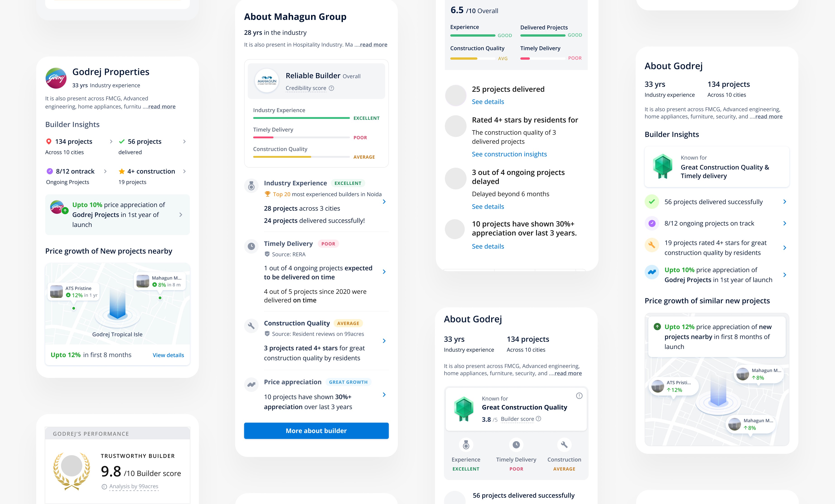
Task: Click read more in About Mahagun Group
Action: click(373, 45)
